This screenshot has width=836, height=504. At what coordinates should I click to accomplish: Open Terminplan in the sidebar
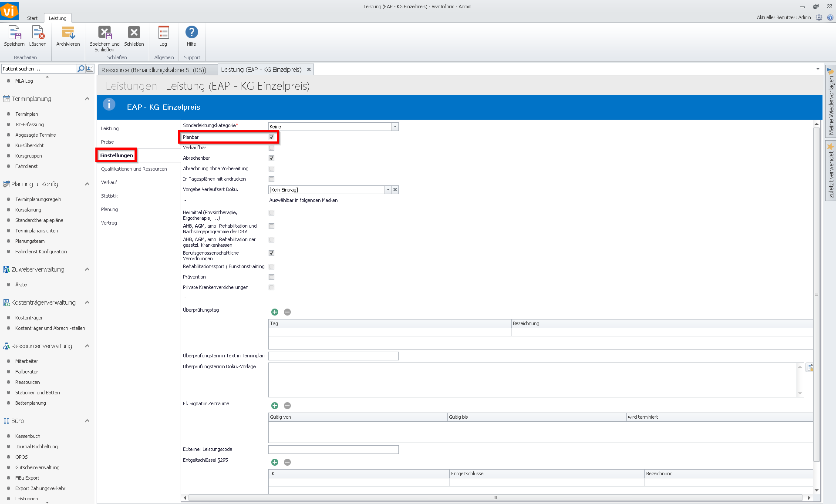(x=27, y=114)
